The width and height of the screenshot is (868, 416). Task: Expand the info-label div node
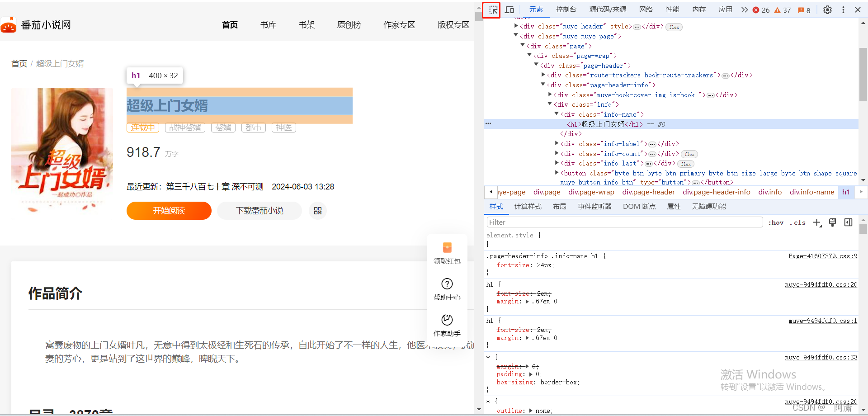[x=557, y=143]
